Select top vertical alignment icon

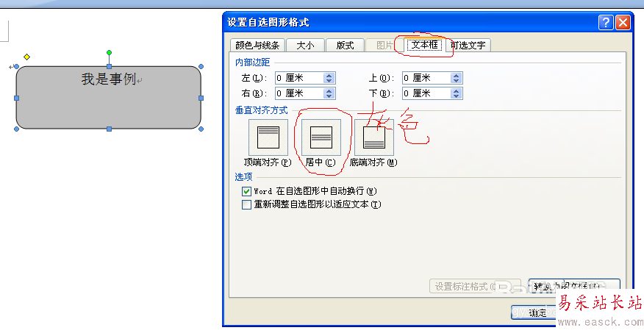268,137
